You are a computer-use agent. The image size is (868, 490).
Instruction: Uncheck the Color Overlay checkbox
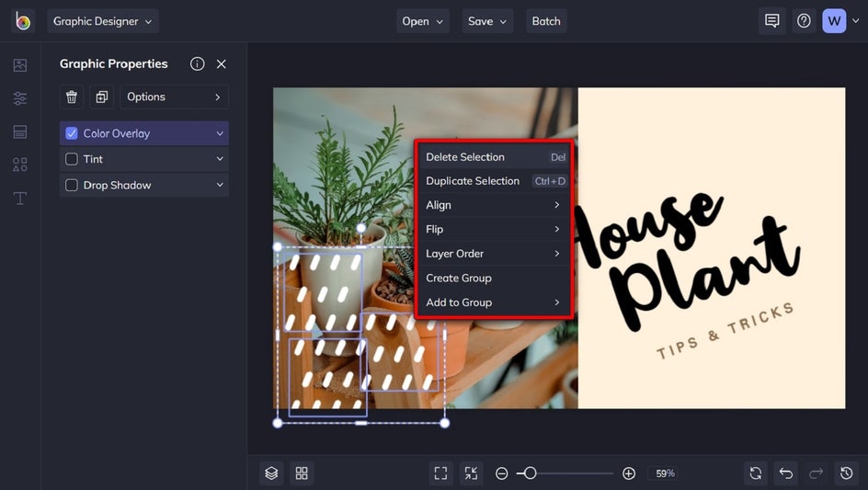pos(72,133)
